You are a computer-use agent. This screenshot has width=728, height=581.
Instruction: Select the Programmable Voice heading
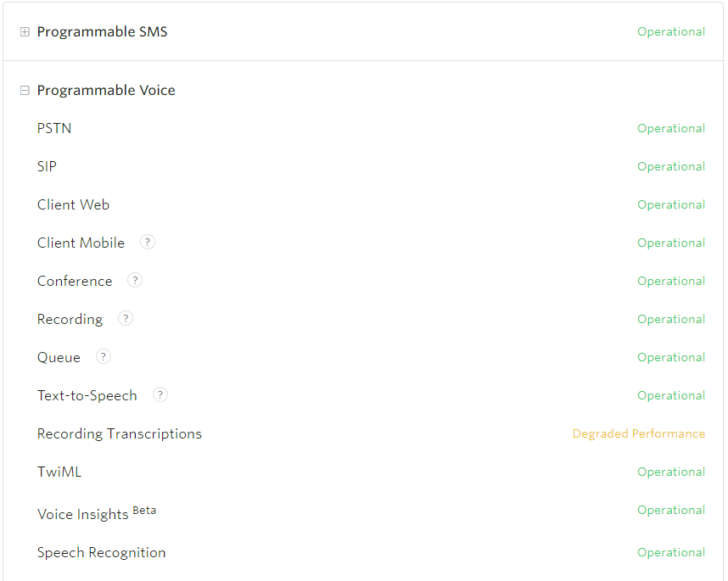[106, 90]
